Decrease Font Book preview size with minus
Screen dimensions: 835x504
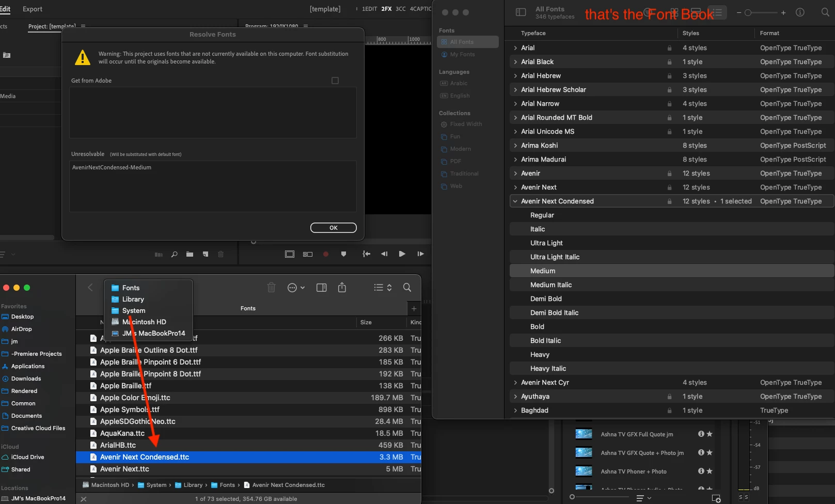click(x=739, y=12)
